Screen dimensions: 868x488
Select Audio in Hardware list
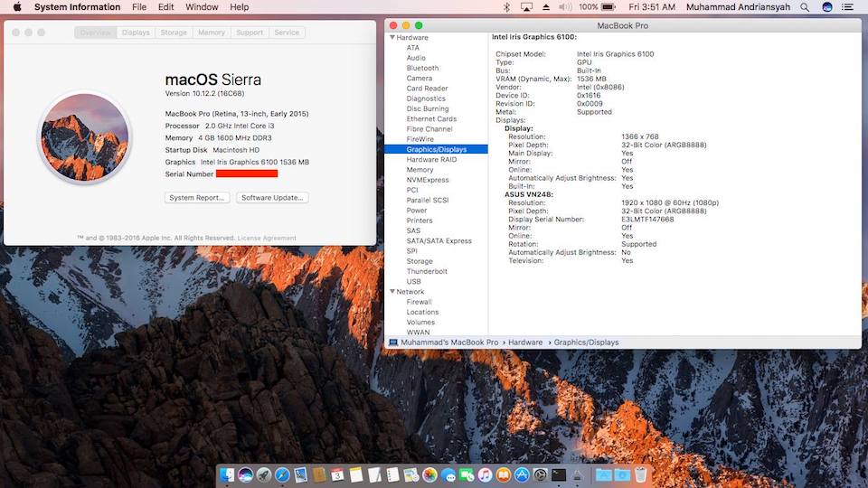point(416,58)
